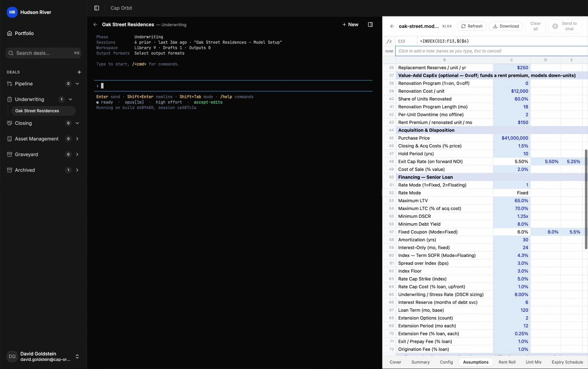The height and width of the screenshot is (369, 588).
Task: Expand the Asset Management section chevron
Action: click(77, 139)
